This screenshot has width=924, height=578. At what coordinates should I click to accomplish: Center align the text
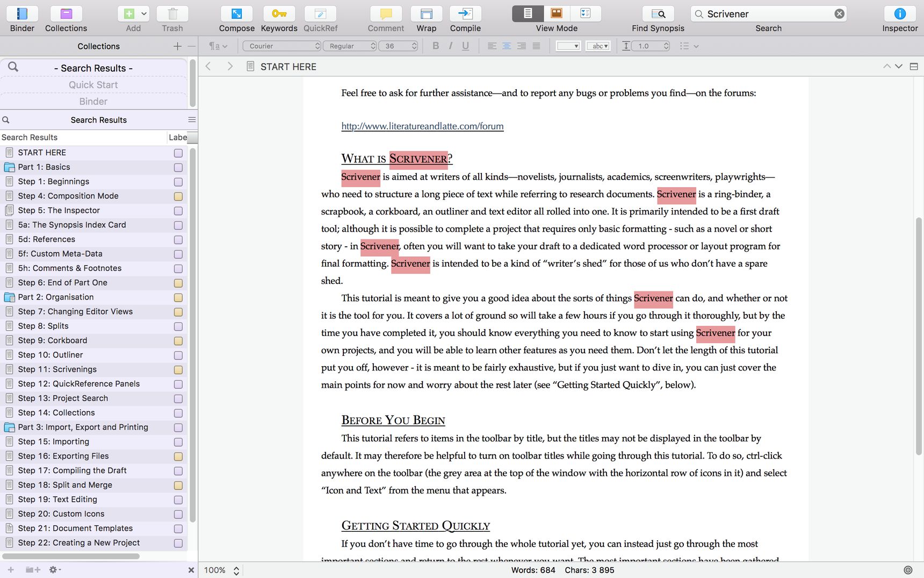click(x=507, y=46)
